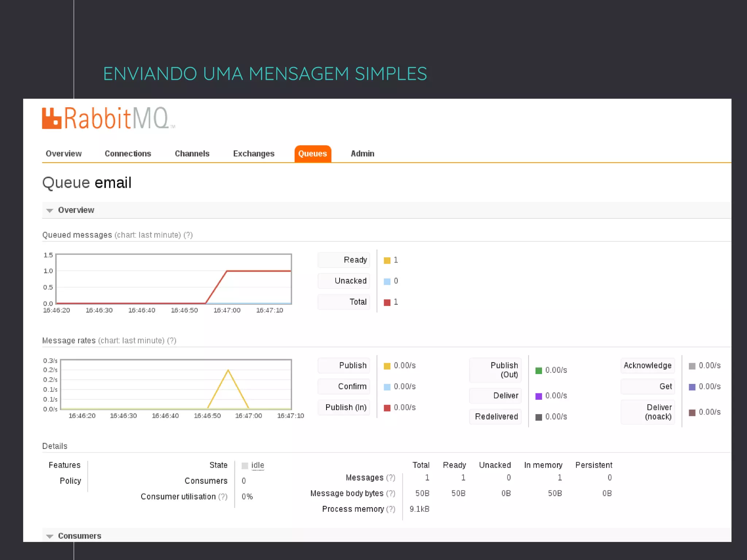Click help icon next to Process memory

pyautogui.click(x=391, y=509)
